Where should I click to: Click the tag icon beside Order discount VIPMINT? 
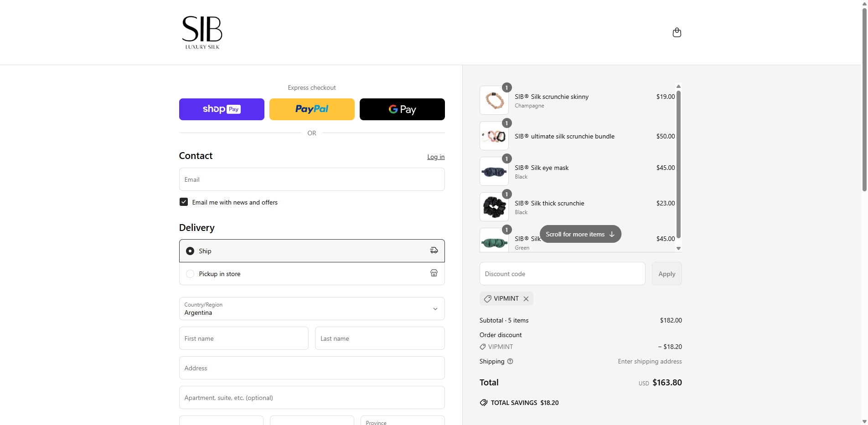click(x=483, y=347)
